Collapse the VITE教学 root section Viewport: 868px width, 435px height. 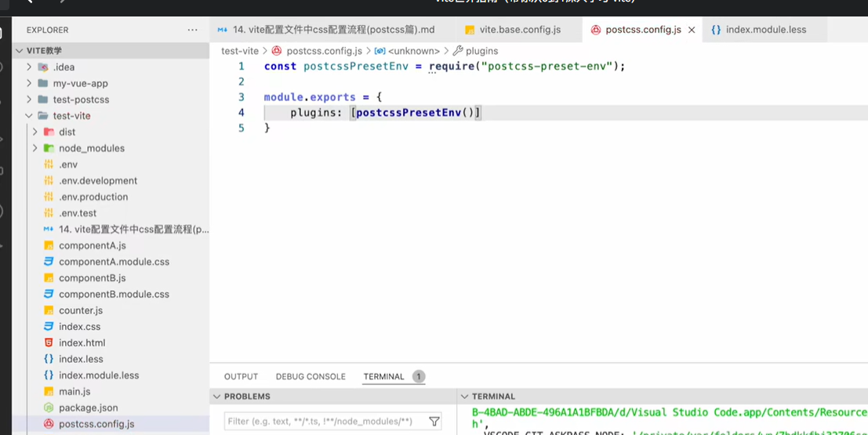[x=20, y=50]
